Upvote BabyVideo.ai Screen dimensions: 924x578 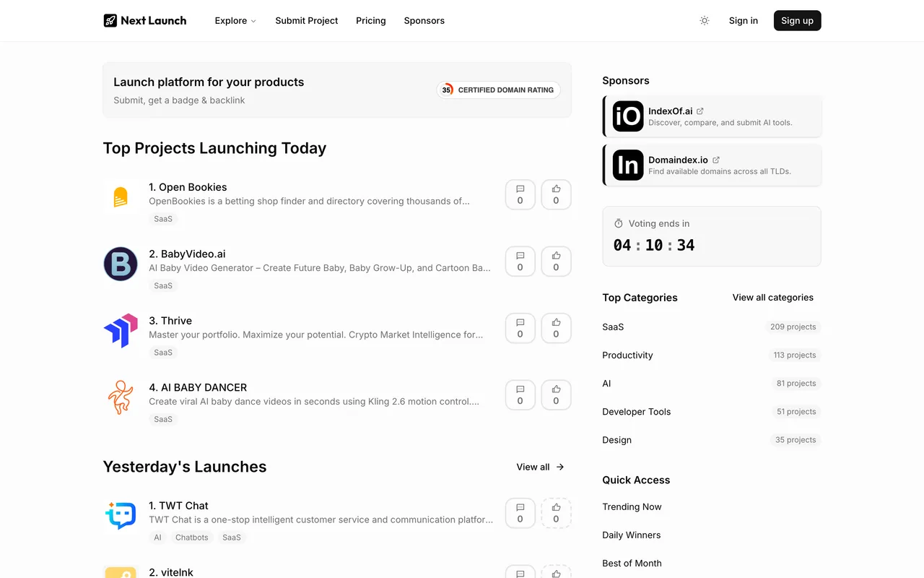(556, 261)
